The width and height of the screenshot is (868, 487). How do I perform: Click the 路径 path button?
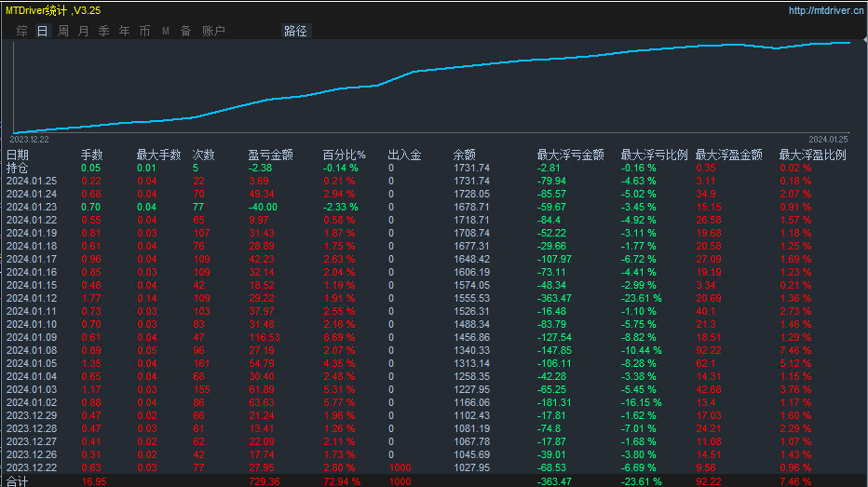pos(295,31)
